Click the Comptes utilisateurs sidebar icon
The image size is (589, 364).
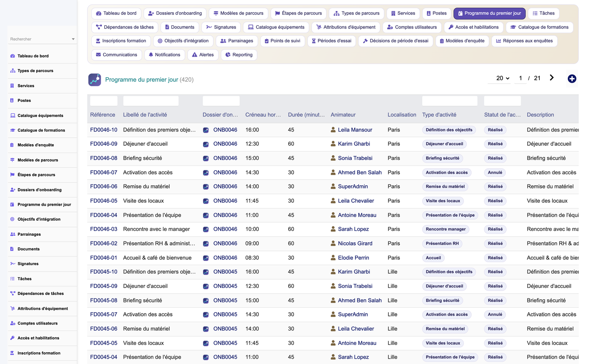tap(13, 323)
